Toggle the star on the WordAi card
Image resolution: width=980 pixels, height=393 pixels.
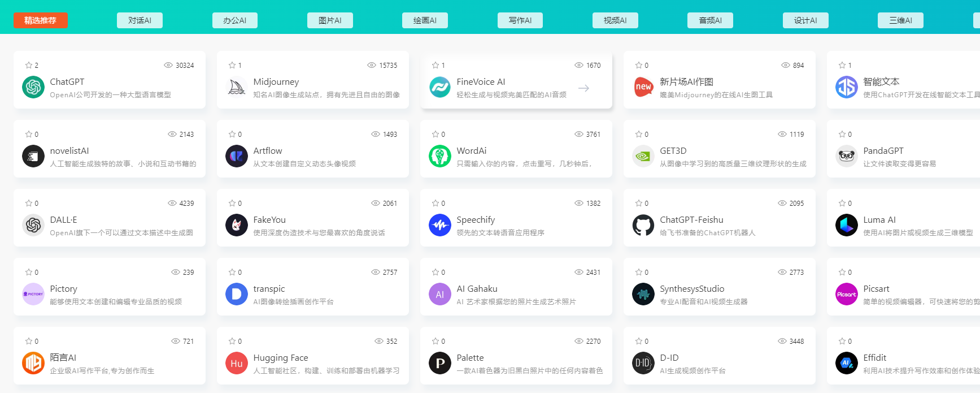coord(435,134)
